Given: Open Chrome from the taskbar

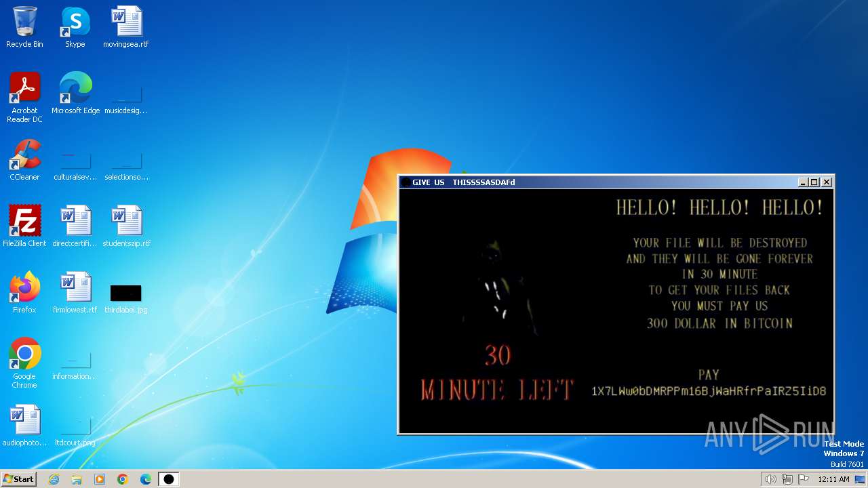Looking at the screenshot, I should (x=123, y=479).
